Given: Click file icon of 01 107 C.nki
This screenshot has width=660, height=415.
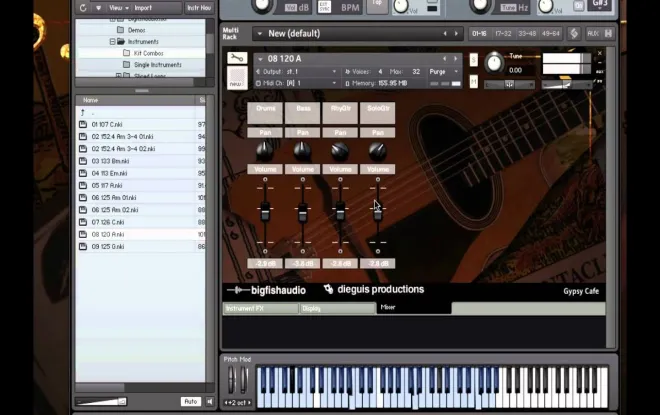Looking at the screenshot, I should [83, 125].
